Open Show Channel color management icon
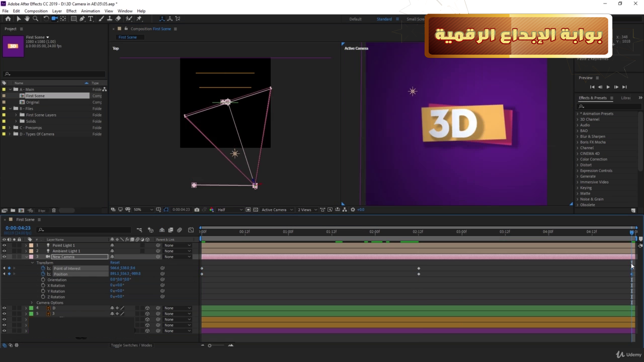644x362 pixels. [211, 210]
